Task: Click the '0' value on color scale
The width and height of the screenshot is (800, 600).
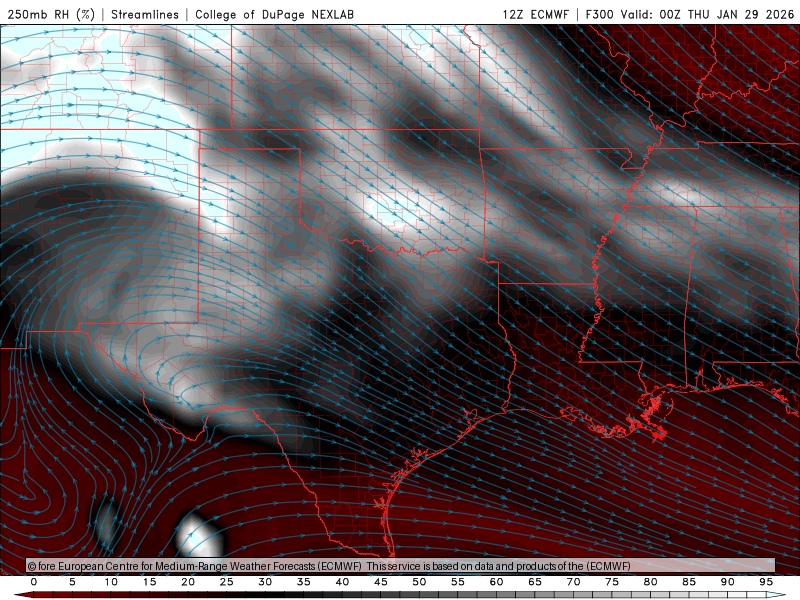Action: point(34,582)
